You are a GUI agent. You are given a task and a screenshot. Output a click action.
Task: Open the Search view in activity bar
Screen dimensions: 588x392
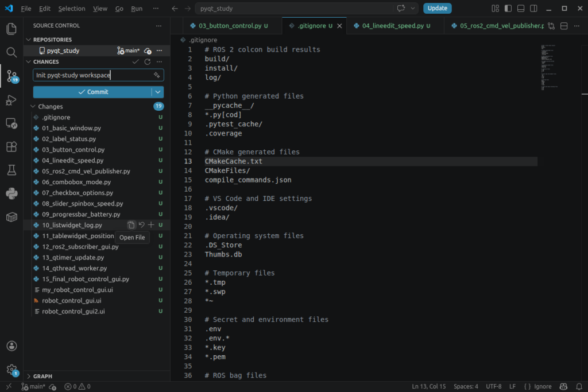pyautogui.click(x=11, y=52)
